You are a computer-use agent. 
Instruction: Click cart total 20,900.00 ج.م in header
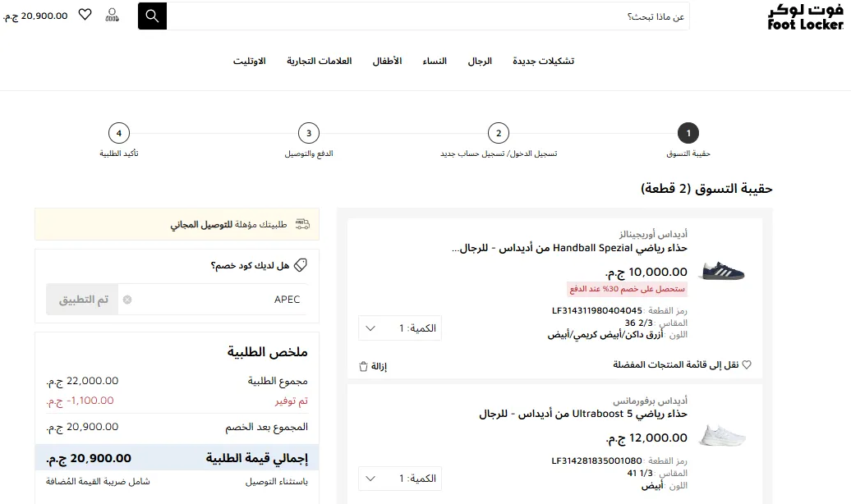tap(35, 16)
